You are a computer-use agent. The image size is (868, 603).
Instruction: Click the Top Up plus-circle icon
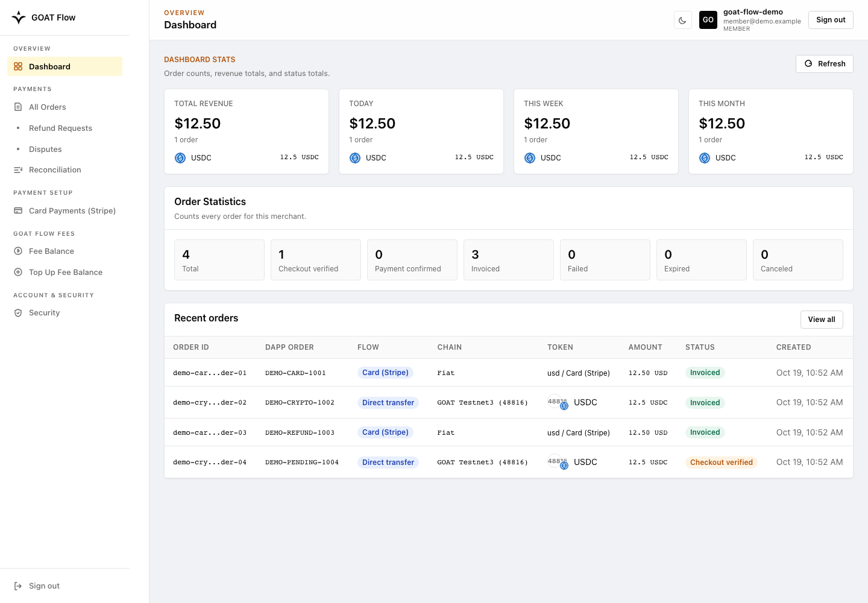(18, 272)
